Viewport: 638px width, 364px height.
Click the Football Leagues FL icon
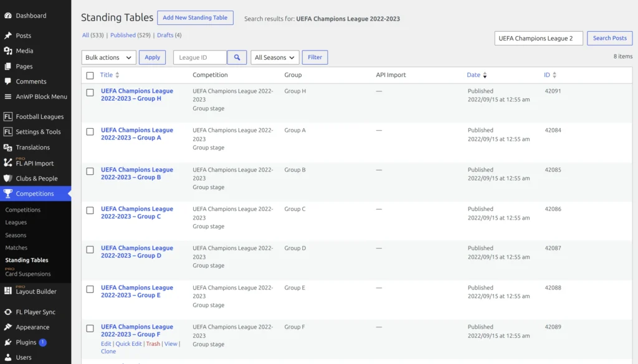coord(7,116)
